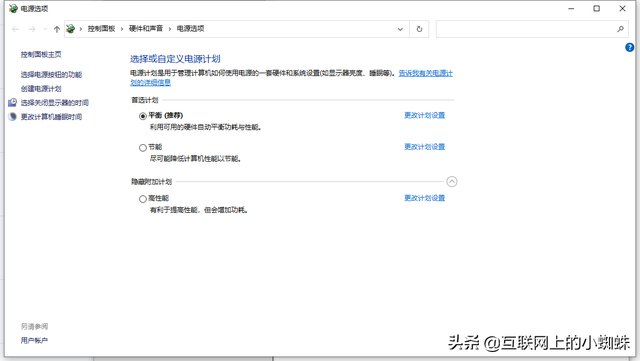Screen dimensions: 640x361
Task: Click the 有利于提高性能，但会增加功耗 description
Action: click(199, 210)
